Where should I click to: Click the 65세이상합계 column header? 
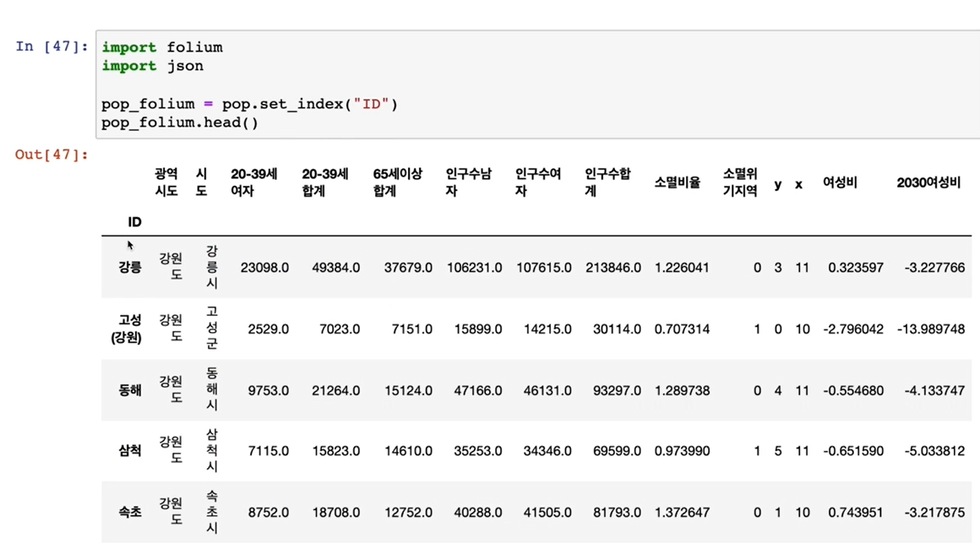pos(398,182)
